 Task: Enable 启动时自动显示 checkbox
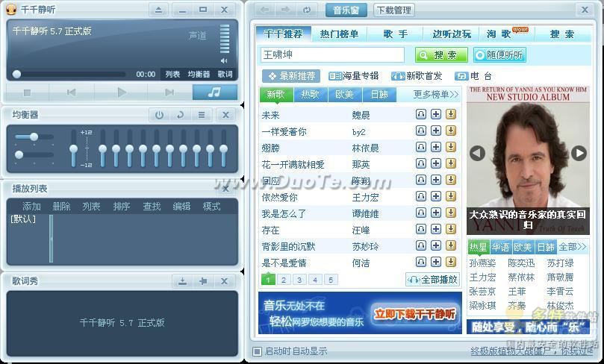coord(257,351)
